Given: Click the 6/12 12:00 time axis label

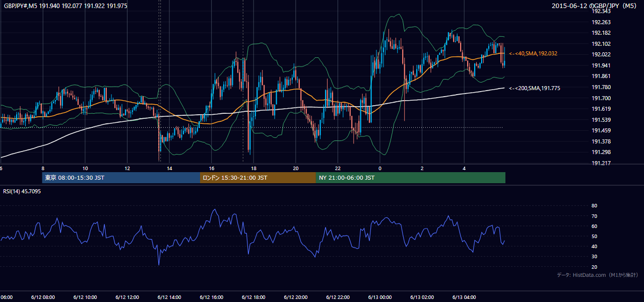Looking at the screenshot, I should click(127, 297).
